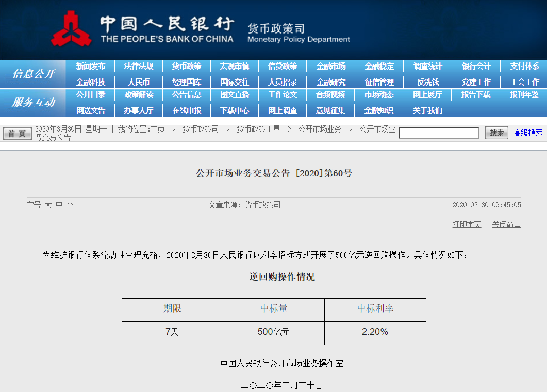Image resolution: width=547 pixels, height=392 pixels.
Task: Set font size to large 大
Action: (x=48, y=205)
